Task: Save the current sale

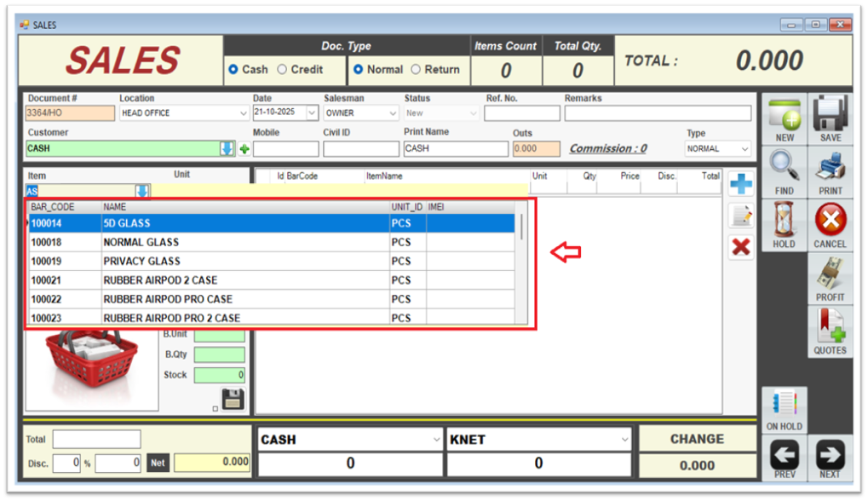Action: [828, 115]
